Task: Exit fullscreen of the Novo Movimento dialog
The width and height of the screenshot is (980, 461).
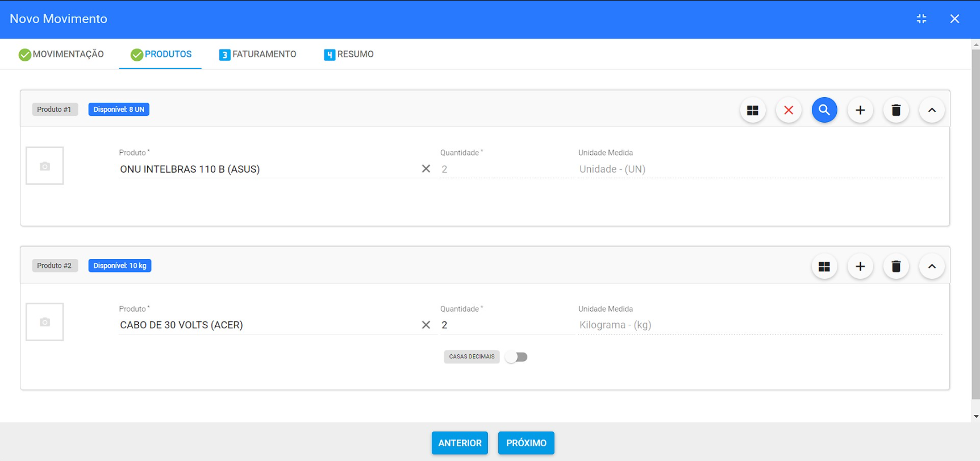Action: [x=921, y=19]
